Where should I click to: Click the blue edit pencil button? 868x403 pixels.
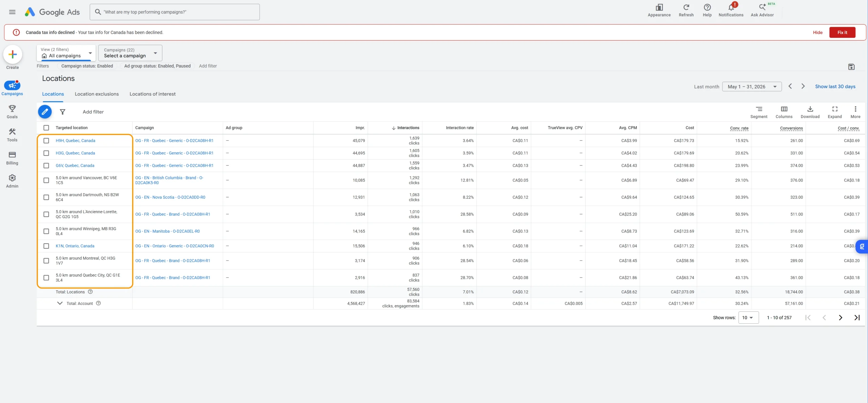[45, 112]
